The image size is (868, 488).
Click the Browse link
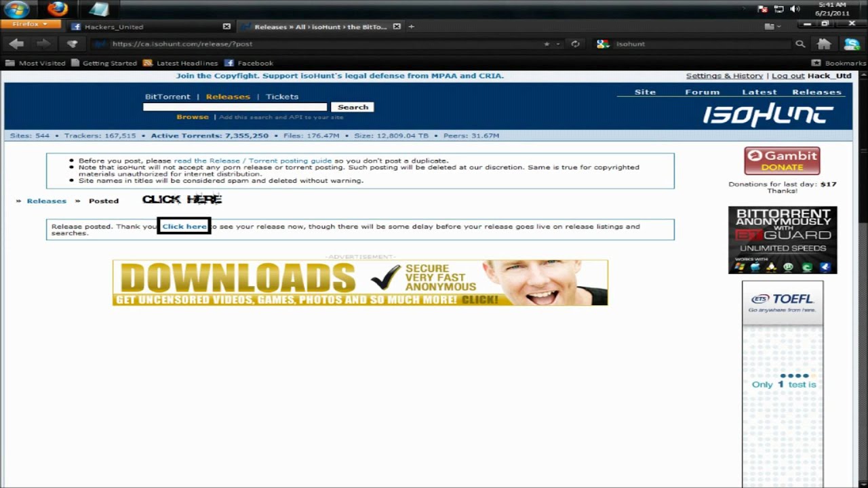(193, 117)
